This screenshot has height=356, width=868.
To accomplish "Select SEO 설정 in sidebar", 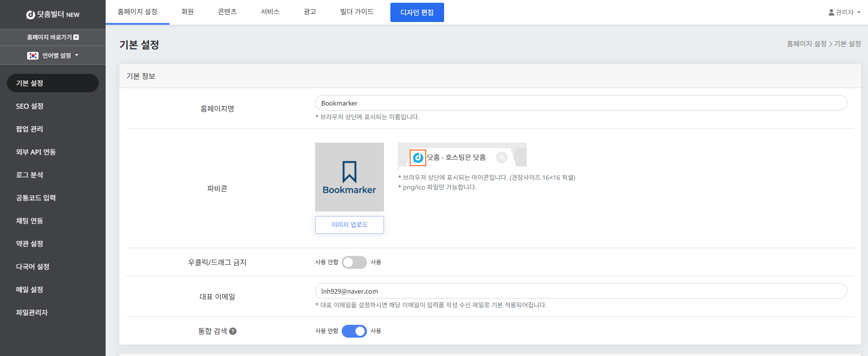I will (x=30, y=106).
